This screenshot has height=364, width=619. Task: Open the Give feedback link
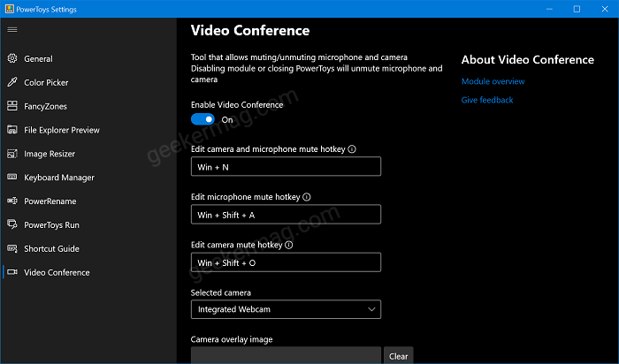487,100
